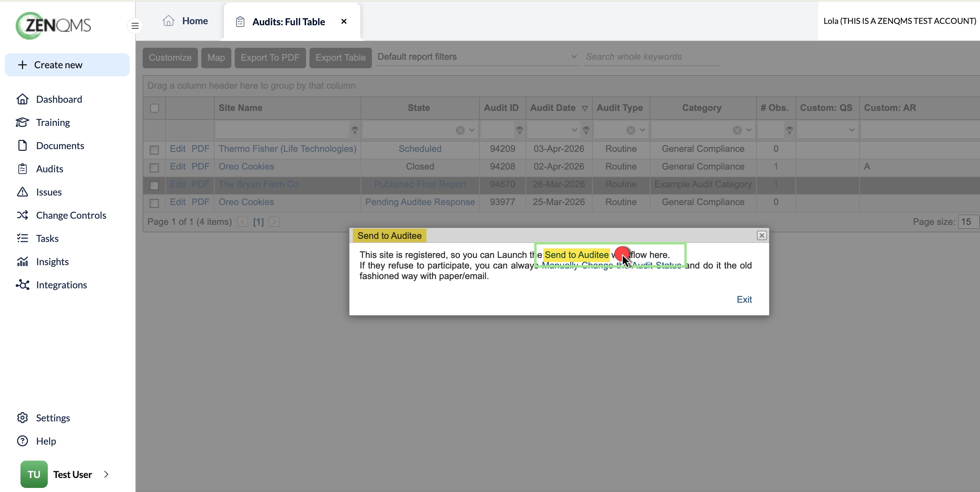The height and width of the screenshot is (492, 980).
Task: Click the Audit ID column filter icon
Action: pyautogui.click(x=519, y=130)
